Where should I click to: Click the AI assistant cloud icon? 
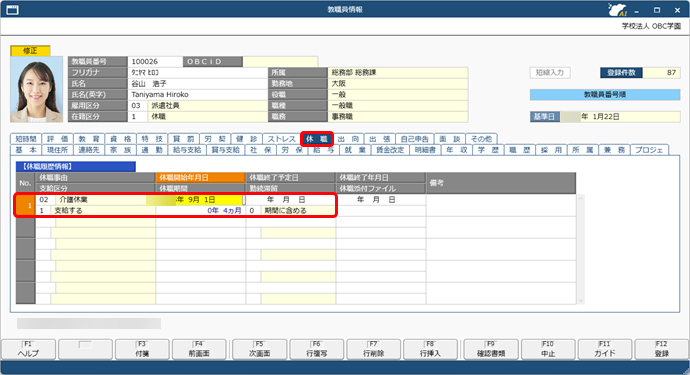point(617,9)
